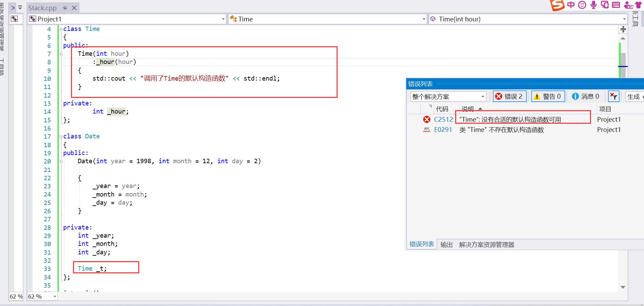Click the _month = month; statement

pyautogui.click(x=120, y=194)
